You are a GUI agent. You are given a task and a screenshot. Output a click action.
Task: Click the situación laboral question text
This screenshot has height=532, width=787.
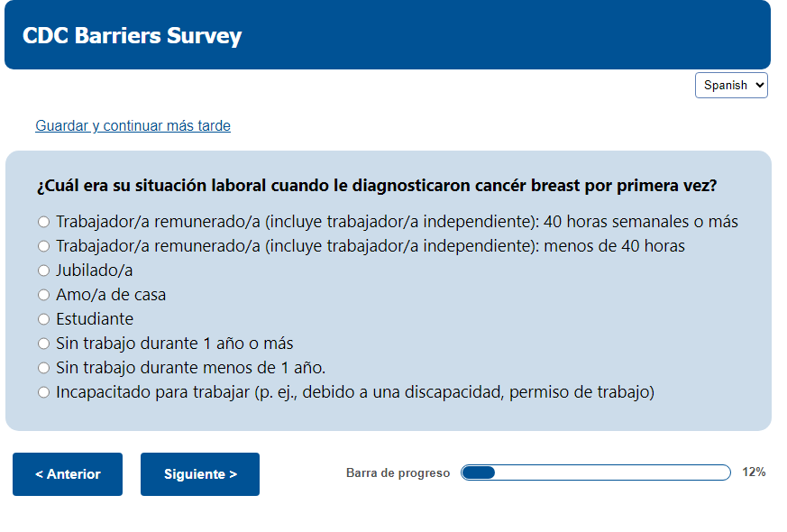(377, 187)
